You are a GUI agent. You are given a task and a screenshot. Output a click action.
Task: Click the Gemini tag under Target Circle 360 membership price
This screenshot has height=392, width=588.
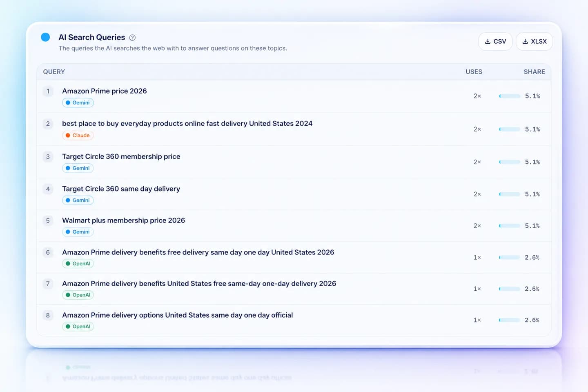click(x=78, y=168)
